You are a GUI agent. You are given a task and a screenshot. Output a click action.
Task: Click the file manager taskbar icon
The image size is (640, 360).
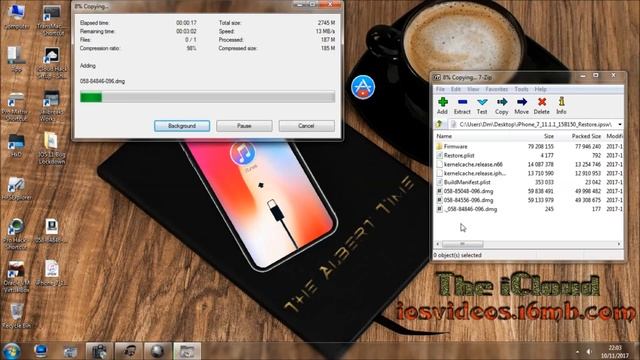[x=187, y=351]
